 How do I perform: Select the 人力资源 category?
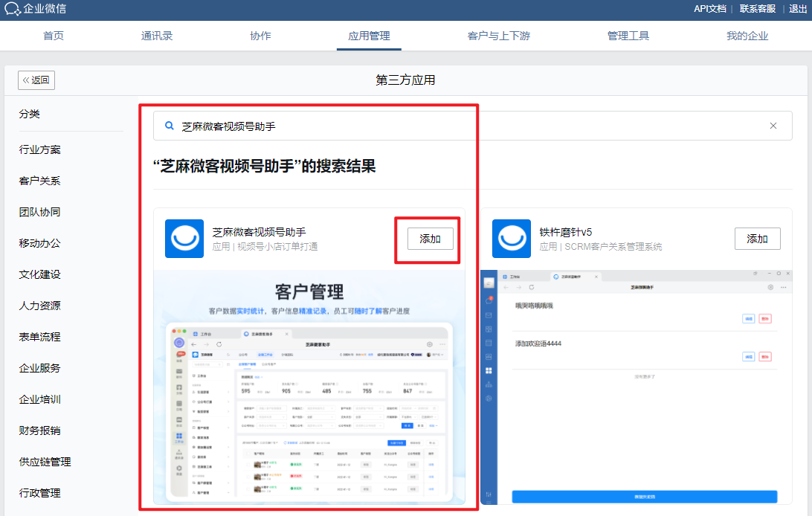point(40,306)
